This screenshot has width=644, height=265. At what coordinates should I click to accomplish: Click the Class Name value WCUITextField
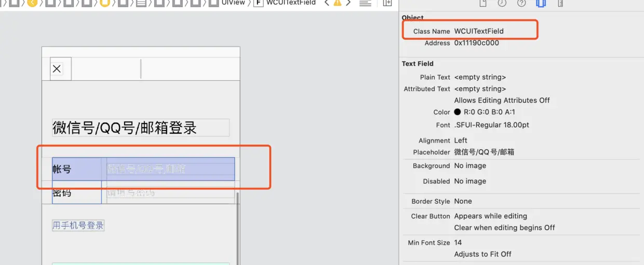click(479, 31)
